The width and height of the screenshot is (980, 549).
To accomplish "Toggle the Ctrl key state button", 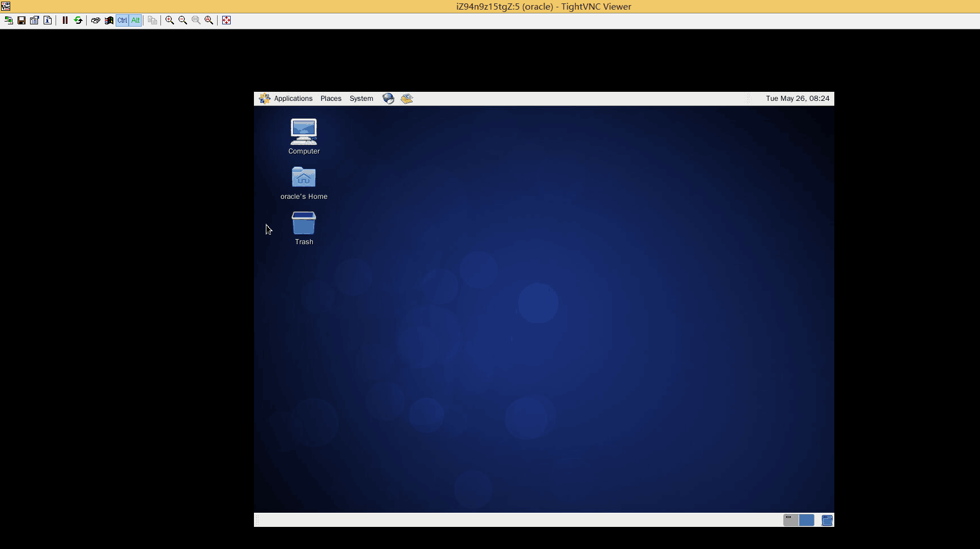I will (x=122, y=20).
